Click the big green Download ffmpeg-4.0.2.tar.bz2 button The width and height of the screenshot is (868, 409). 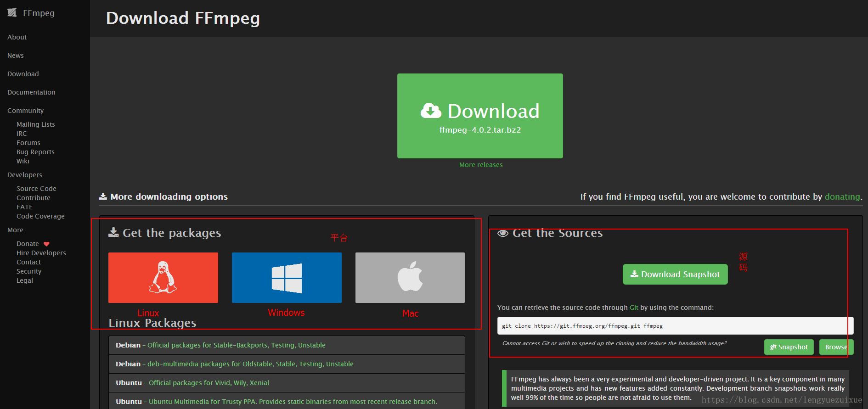[x=480, y=116]
